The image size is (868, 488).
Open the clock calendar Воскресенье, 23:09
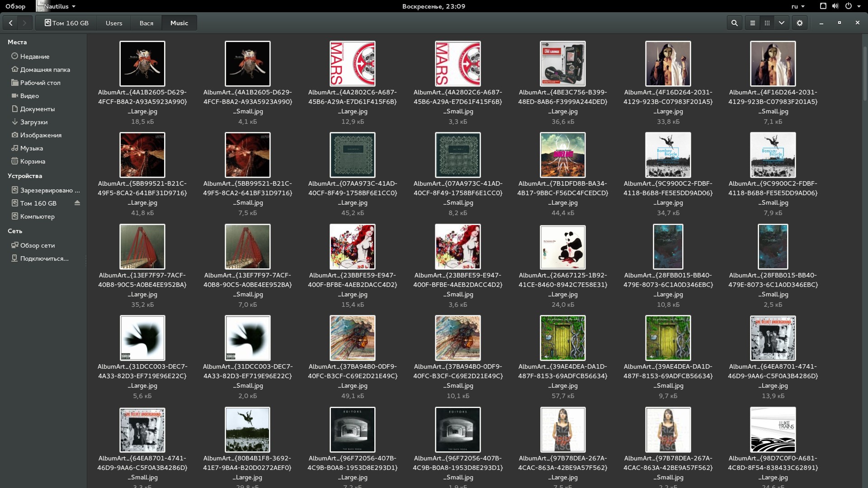(434, 6)
